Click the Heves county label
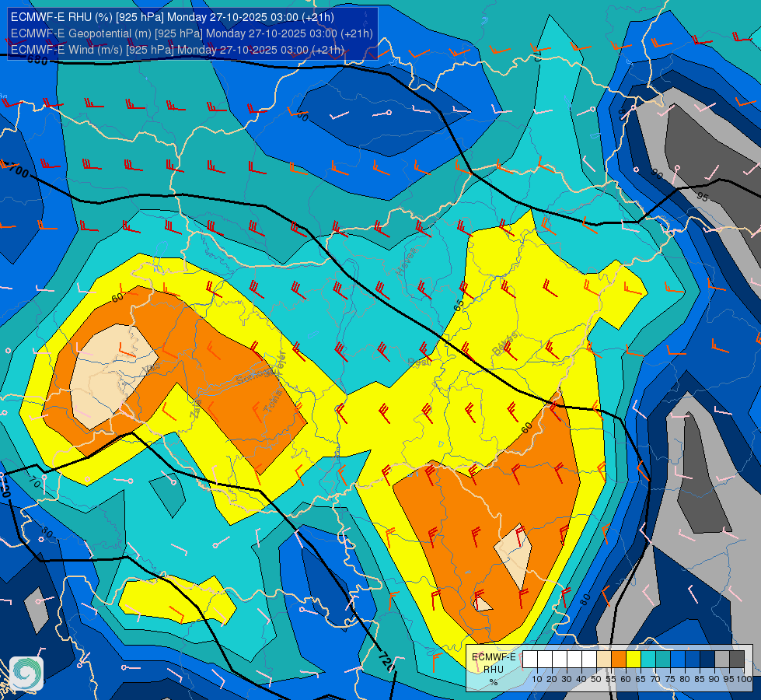 407,261
